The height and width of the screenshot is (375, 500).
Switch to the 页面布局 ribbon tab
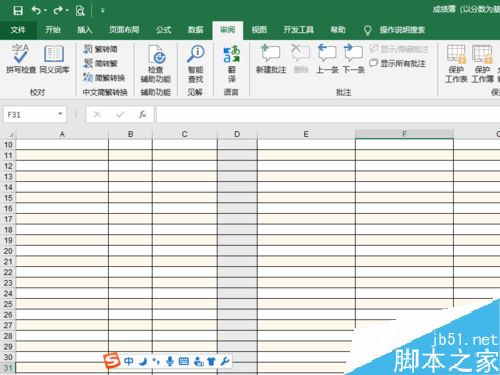(124, 30)
